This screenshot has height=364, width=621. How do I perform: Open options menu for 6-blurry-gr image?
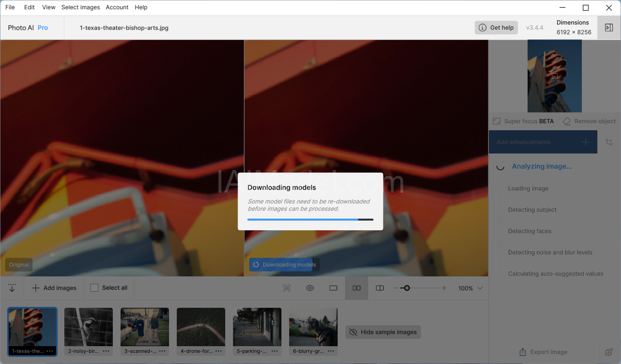point(331,351)
